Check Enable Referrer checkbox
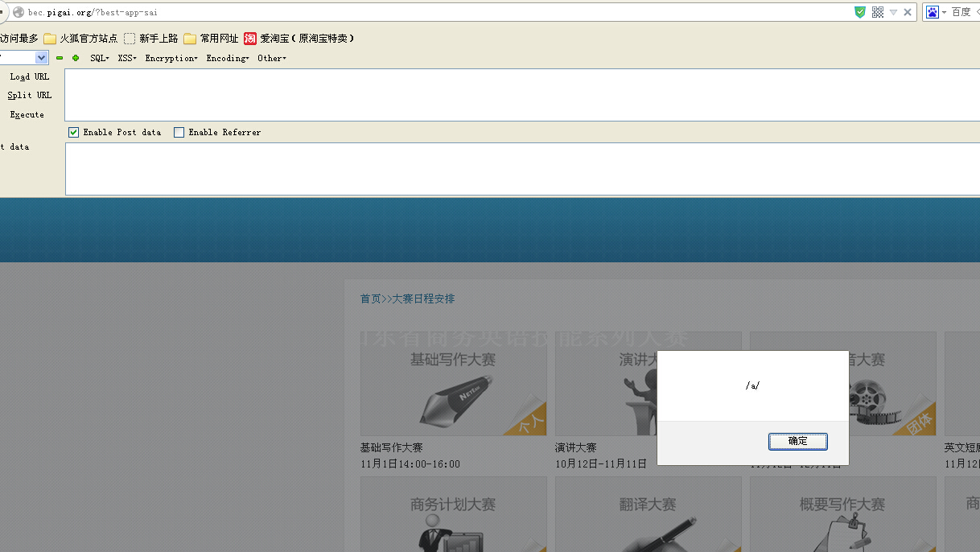The width and height of the screenshot is (980, 552). 179,132
